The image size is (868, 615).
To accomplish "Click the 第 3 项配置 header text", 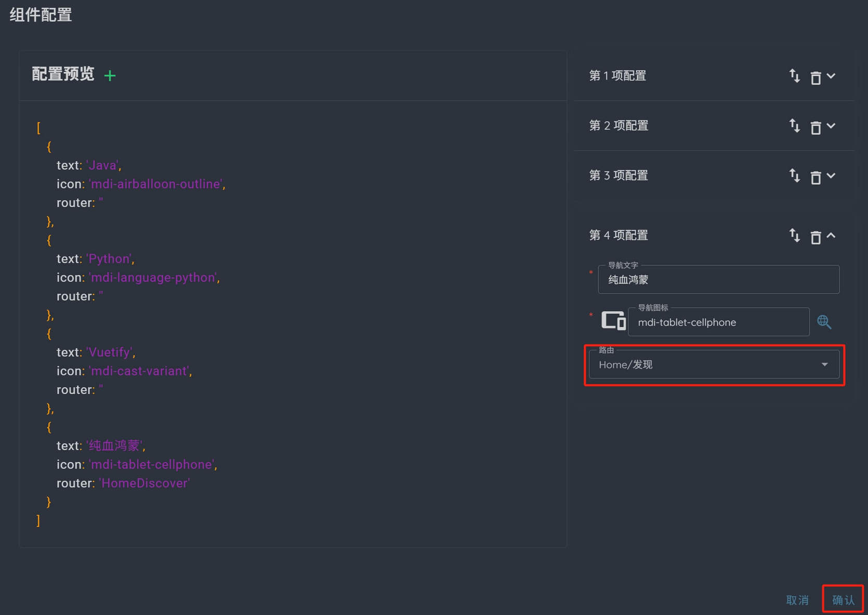I will tap(619, 176).
